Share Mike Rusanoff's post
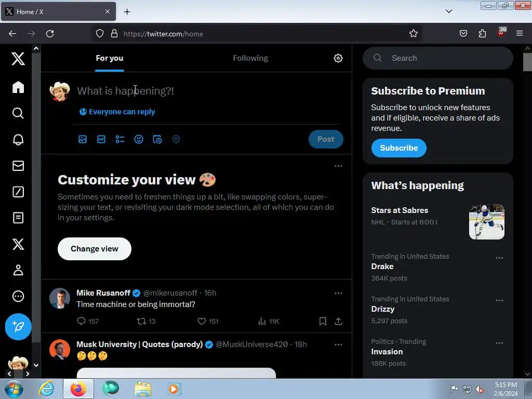This screenshot has width=532, height=399. (x=338, y=321)
